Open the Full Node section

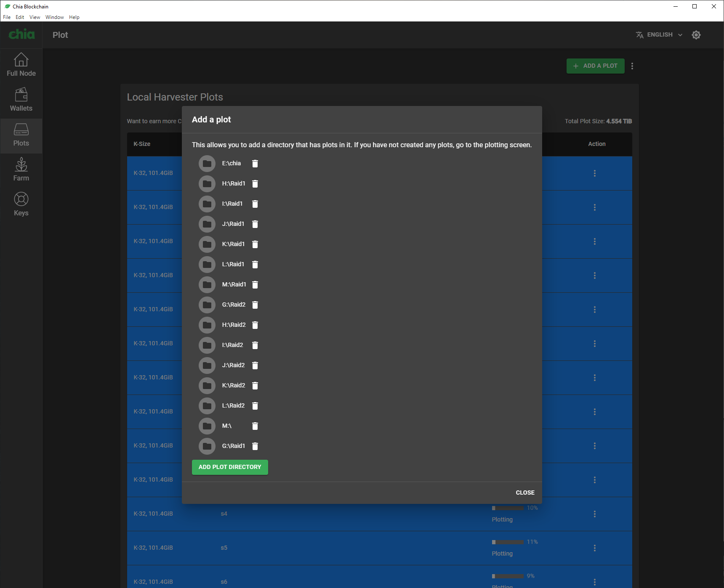[21, 65]
